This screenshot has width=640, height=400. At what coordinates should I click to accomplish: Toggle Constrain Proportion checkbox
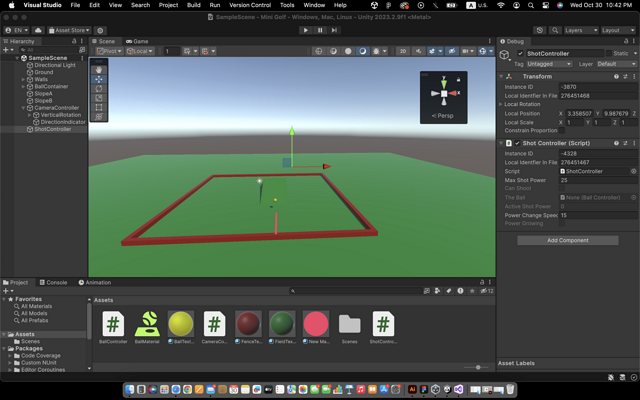tap(562, 131)
